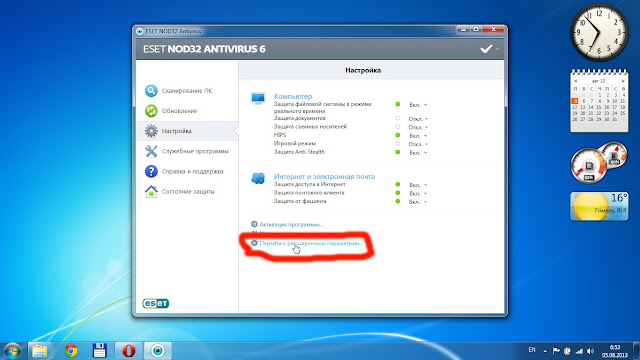Click the Интернет и электронная почта globe icon

coord(258,178)
